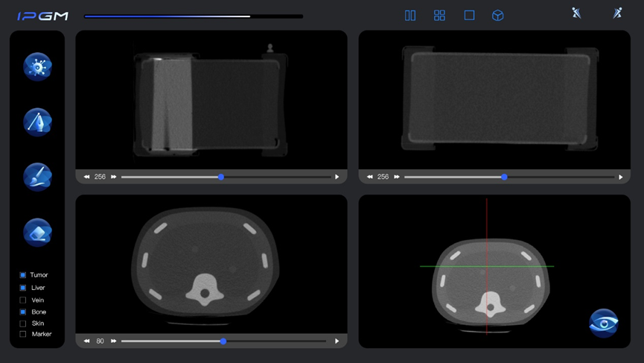Step forward a slice in top-right view
Screen dimensions: 644x363
click(397, 177)
